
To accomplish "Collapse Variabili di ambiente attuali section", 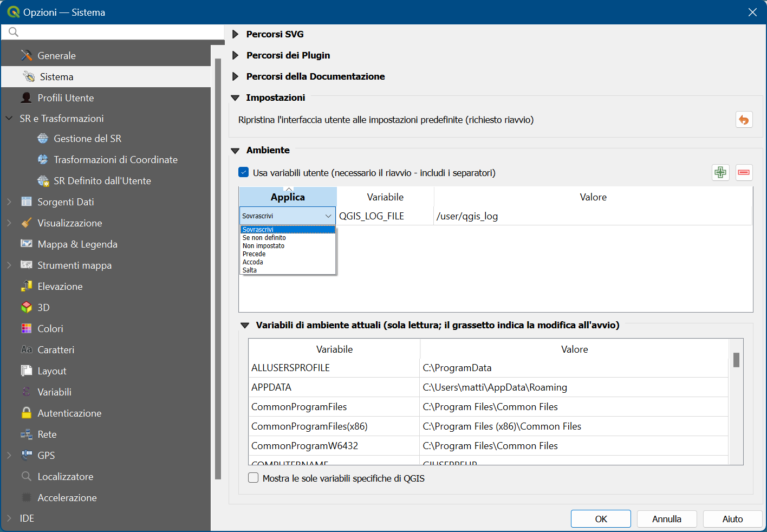I will click(x=245, y=325).
